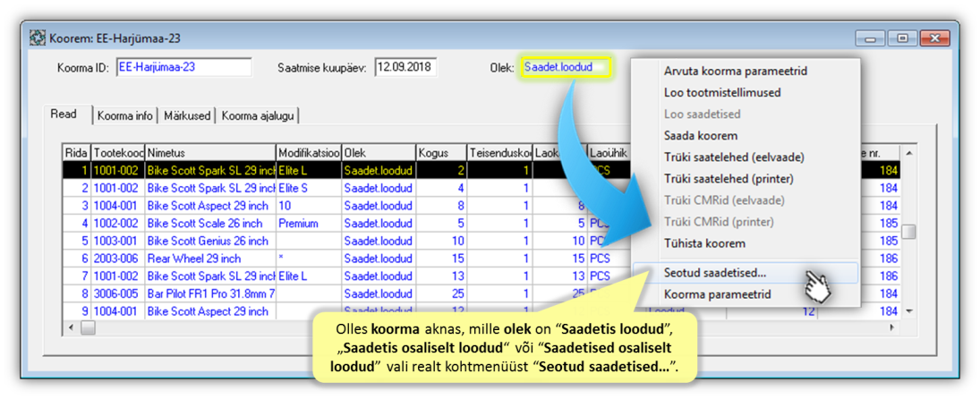Viewport: 980px width, 399px height.
Task: Click product code '2003-006' cell
Action: tap(118, 258)
